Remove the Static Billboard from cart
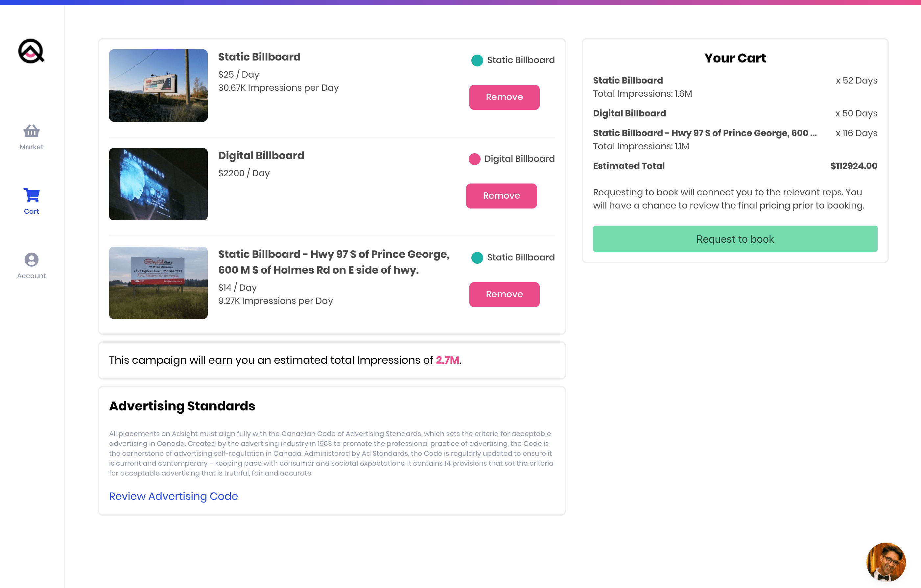Screen dimensions: 921x588 click(504, 97)
